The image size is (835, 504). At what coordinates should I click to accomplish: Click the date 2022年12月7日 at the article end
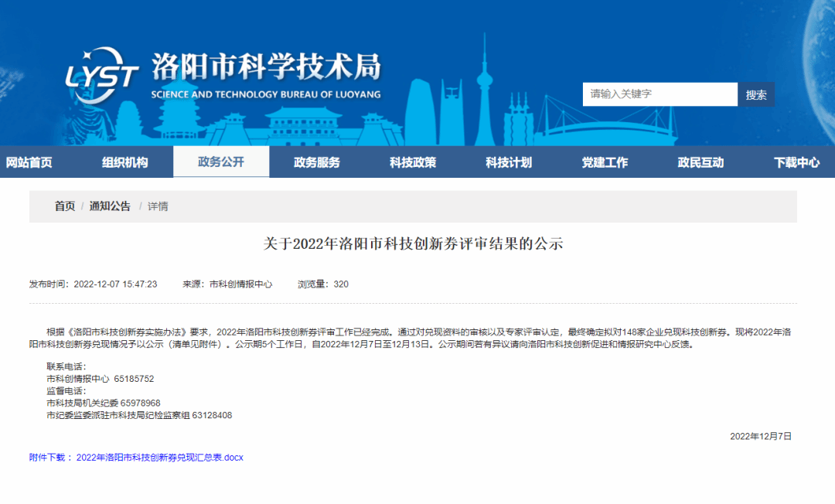point(761,437)
